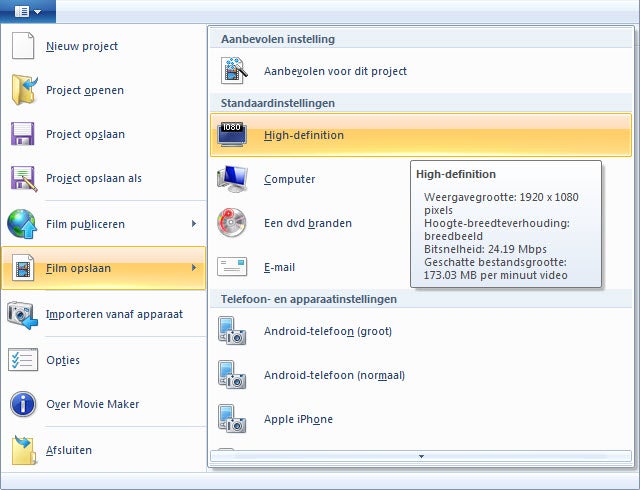The height and width of the screenshot is (490, 640).
Task: Click the Opties checklist icon
Action: (x=23, y=360)
